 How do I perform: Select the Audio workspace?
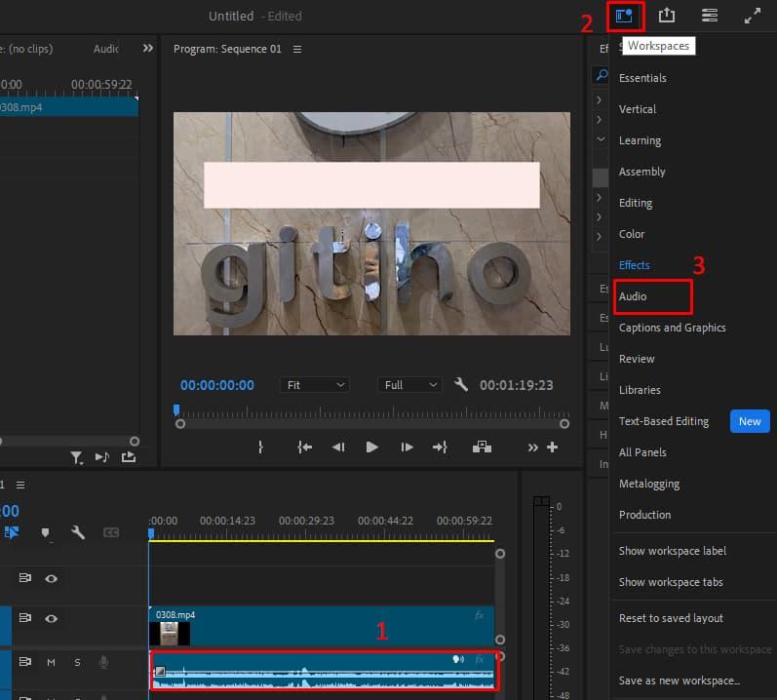(633, 296)
